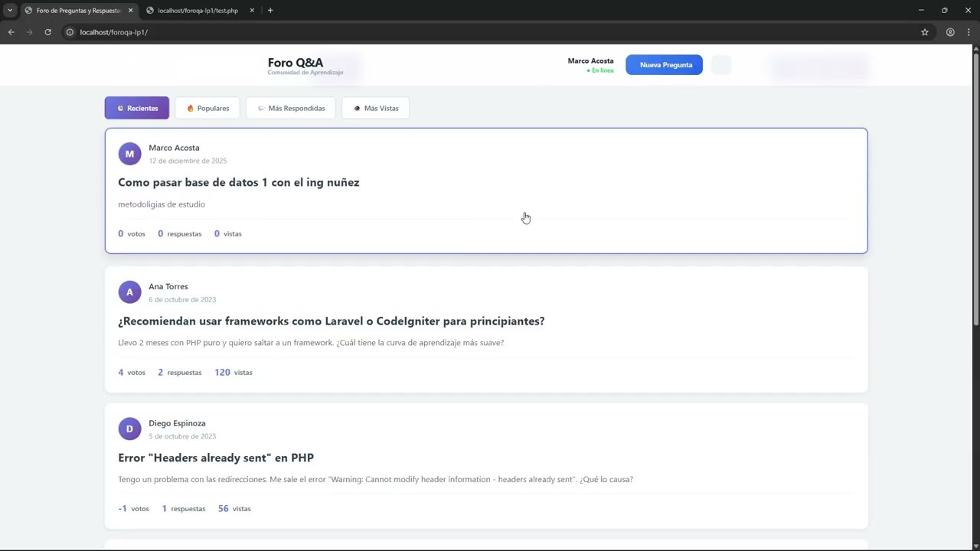This screenshot has height=551, width=980.
Task: Select the Recientes filter tab
Action: pyautogui.click(x=137, y=108)
